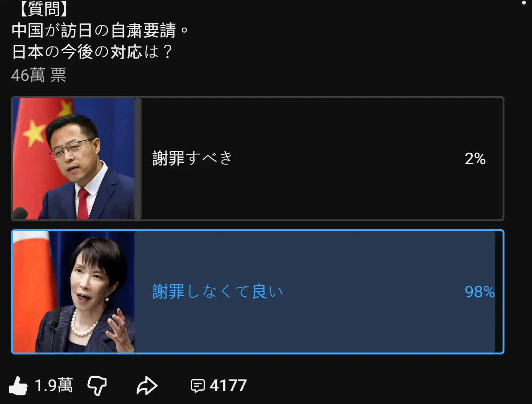Like the post with thumbs-up icon
The width and height of the screenshot is (532, 404).
[x=18, y=386]
